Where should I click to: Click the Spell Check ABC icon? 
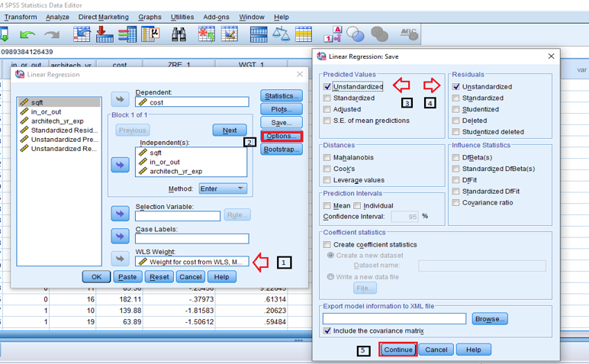click(409, 34)
